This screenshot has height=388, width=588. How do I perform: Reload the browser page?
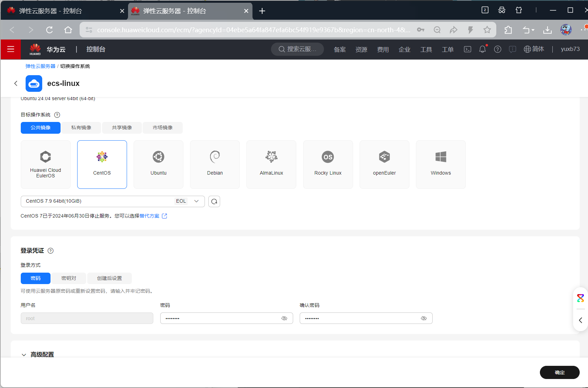click(49, 30)
